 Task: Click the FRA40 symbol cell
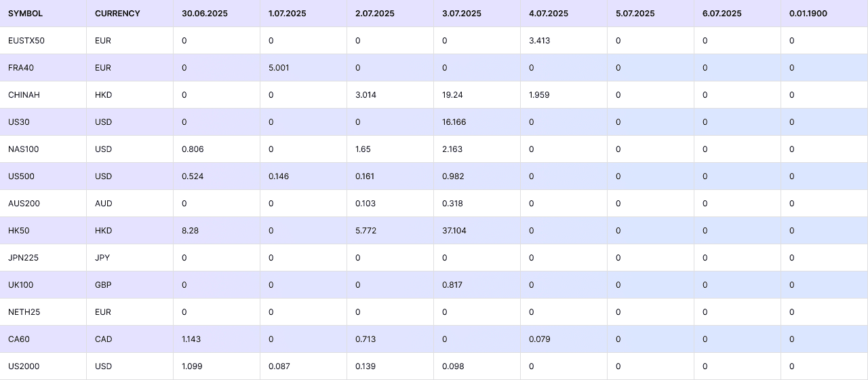[43, 68]
